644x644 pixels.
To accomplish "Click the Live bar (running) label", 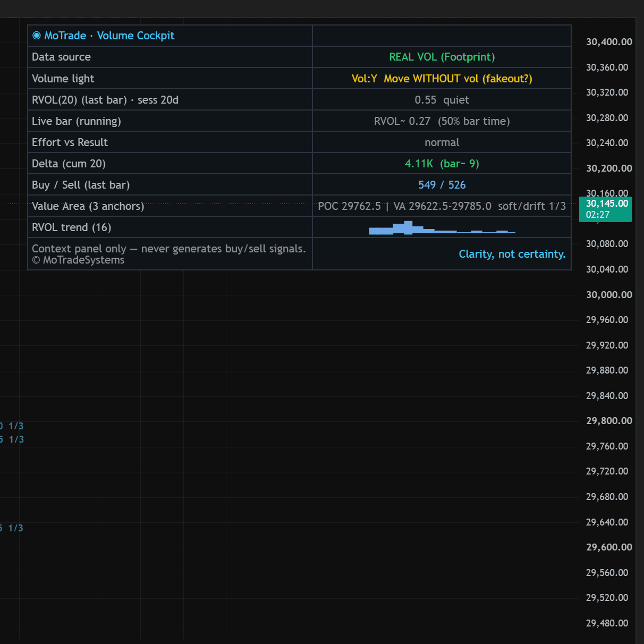I will [x=77, y=121].
